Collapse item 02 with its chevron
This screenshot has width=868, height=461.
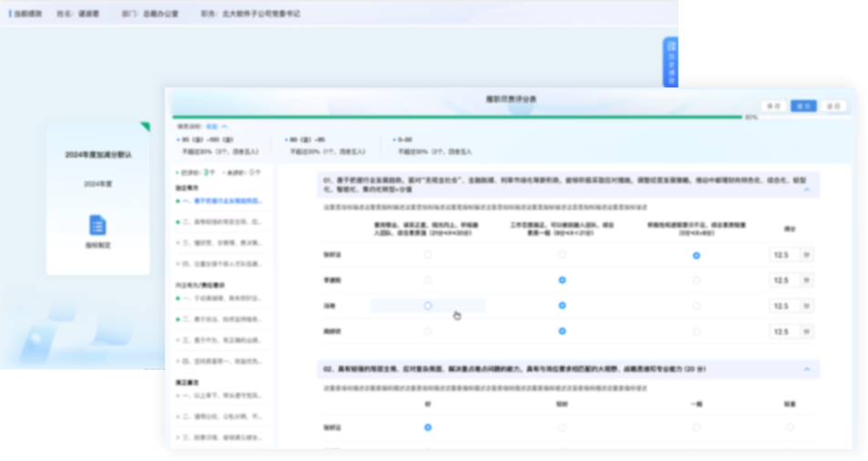807,369
